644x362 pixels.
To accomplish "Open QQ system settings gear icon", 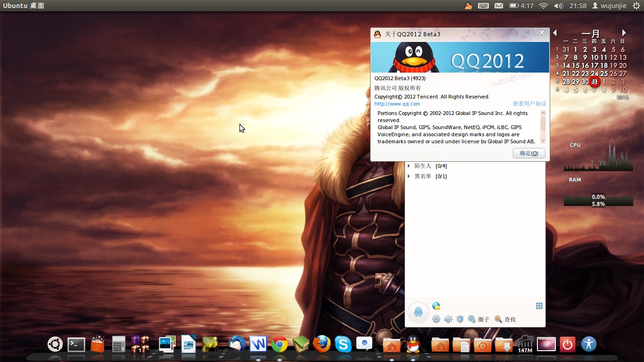I will 436,319.
